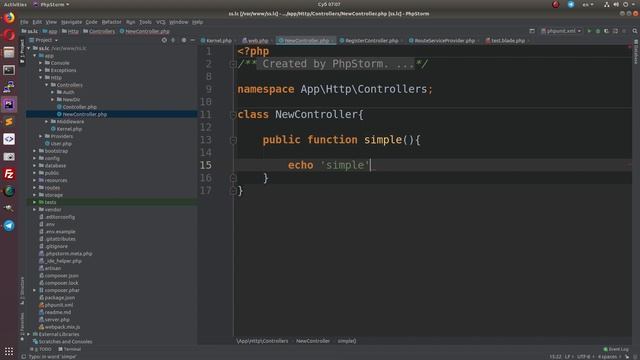Image resolution: width=640 pixels, height=360 pixels.
Task: Expand the Console folder
Action: pos(40,63)
